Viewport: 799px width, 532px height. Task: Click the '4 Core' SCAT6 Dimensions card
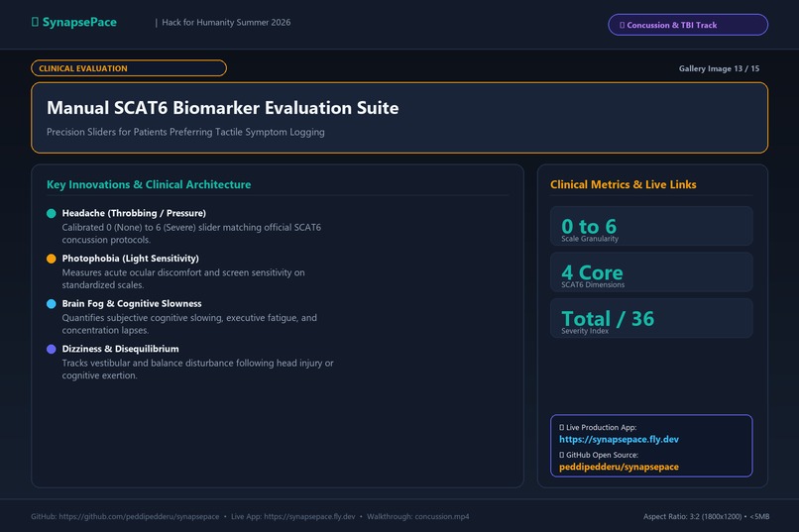pos(651,272)
